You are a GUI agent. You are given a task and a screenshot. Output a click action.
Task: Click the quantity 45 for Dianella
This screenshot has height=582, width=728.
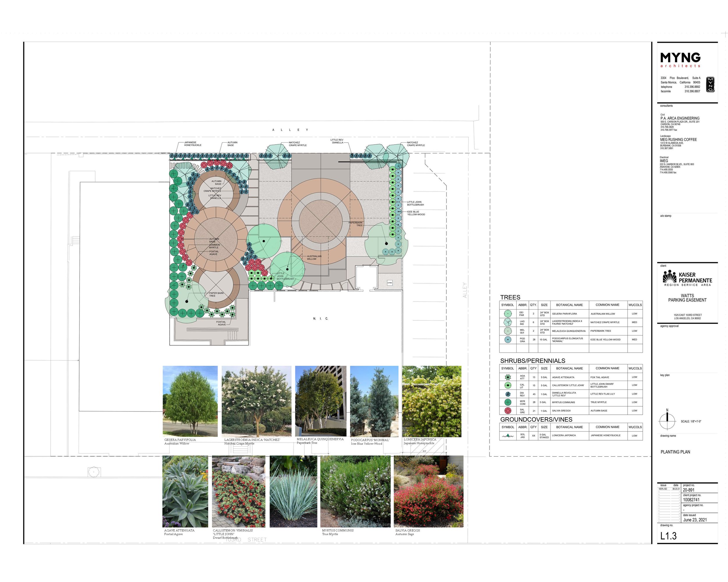click(534, 394)
